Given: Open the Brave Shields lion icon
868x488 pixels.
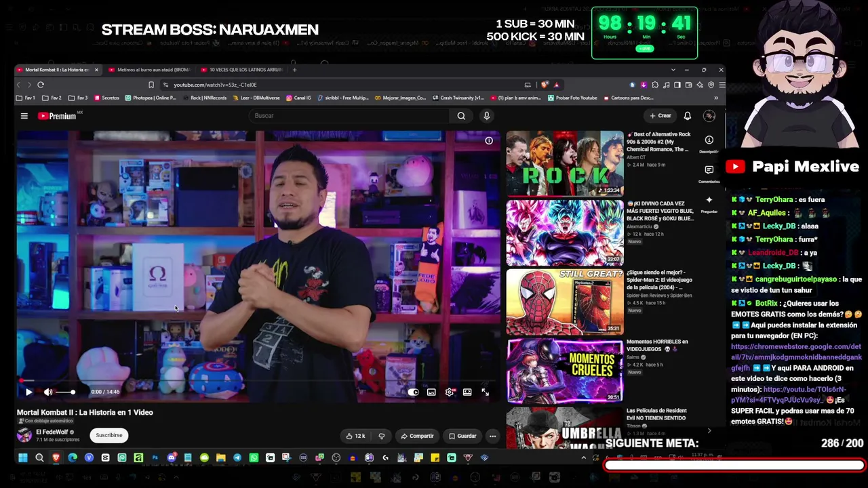Looking at the screenshot, I should pyautogui.click(x=545, y=85).
